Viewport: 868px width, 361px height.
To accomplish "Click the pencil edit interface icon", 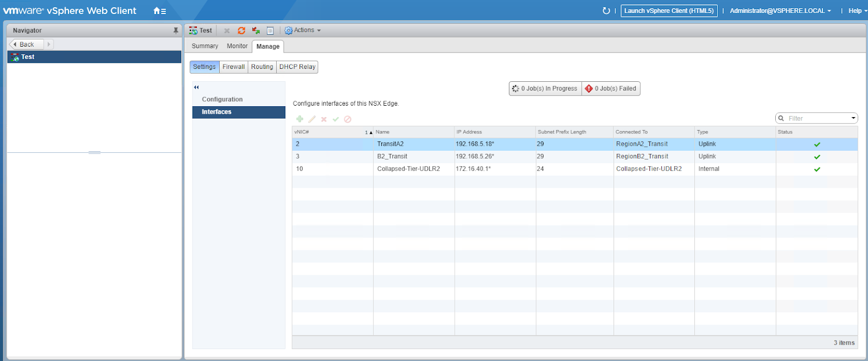I will [312, 119].
